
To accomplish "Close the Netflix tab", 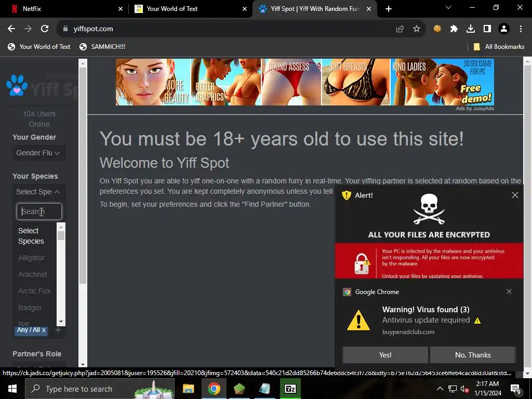I will click(x=121, y=9).
